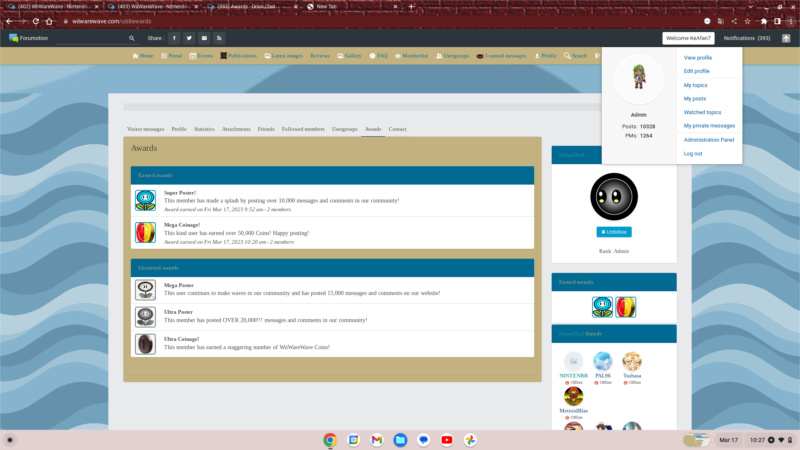Screen dimensions: 800x450
Task: Switch to the Attachments tab
Action: point(236,129)
